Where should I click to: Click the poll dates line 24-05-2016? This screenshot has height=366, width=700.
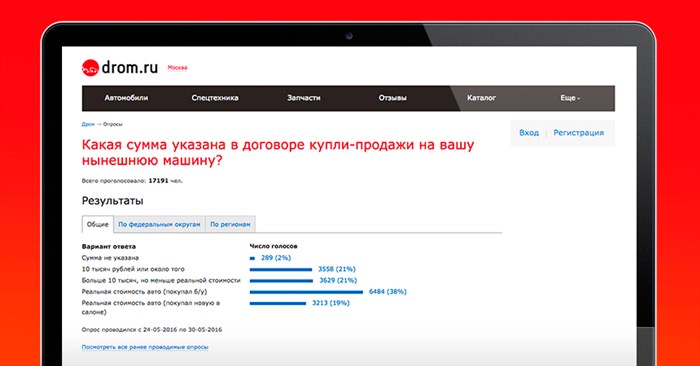point(152,329)
